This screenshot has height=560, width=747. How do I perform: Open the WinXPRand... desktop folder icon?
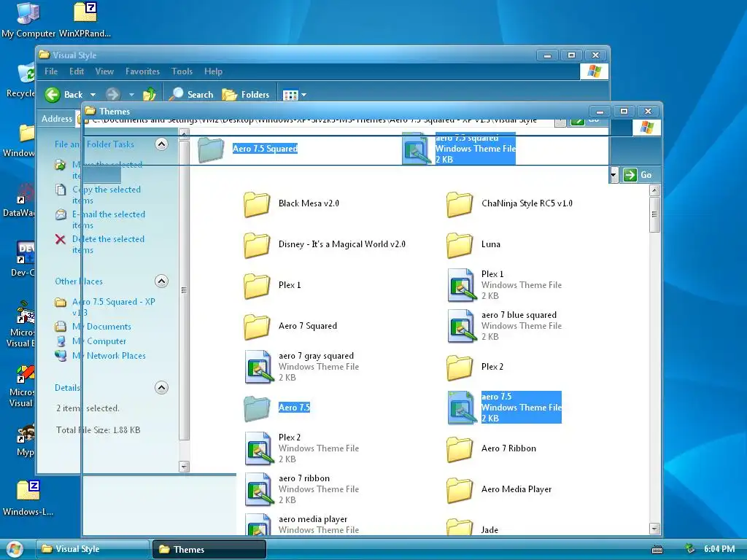point(85,19)
